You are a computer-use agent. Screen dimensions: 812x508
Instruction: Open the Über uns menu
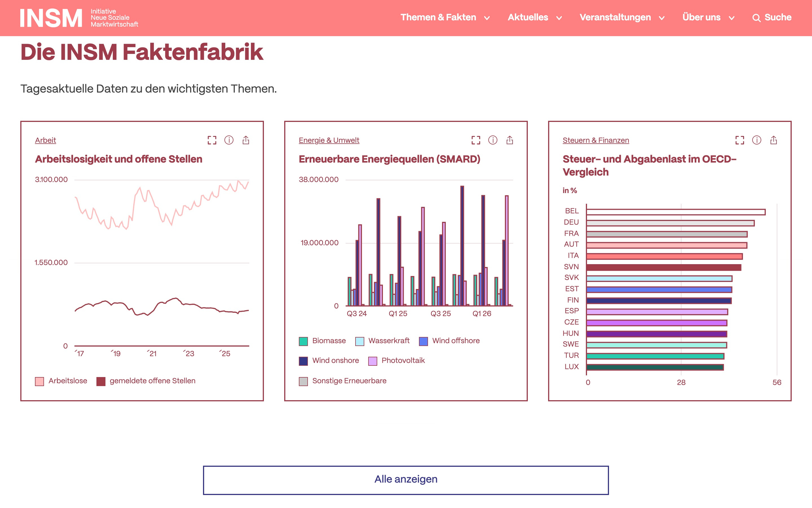[x=701, y=17]
